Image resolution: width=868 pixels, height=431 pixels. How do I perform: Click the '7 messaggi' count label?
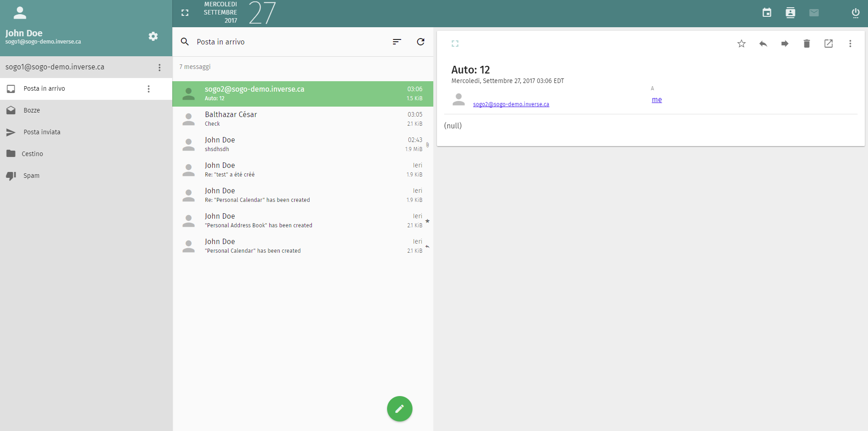(195, 67)
